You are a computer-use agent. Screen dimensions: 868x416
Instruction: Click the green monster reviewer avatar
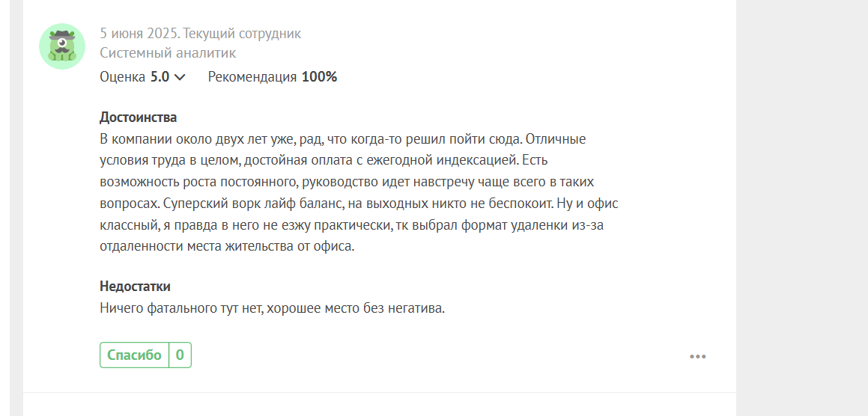pos(62,46)
